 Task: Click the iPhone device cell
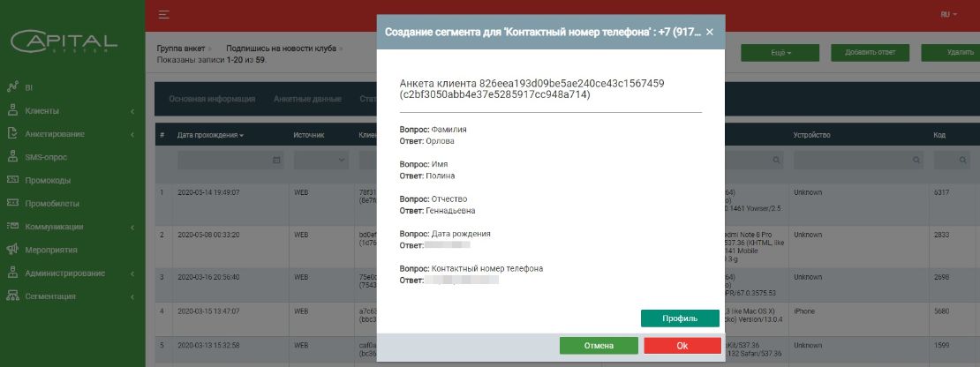click(803, 311)
